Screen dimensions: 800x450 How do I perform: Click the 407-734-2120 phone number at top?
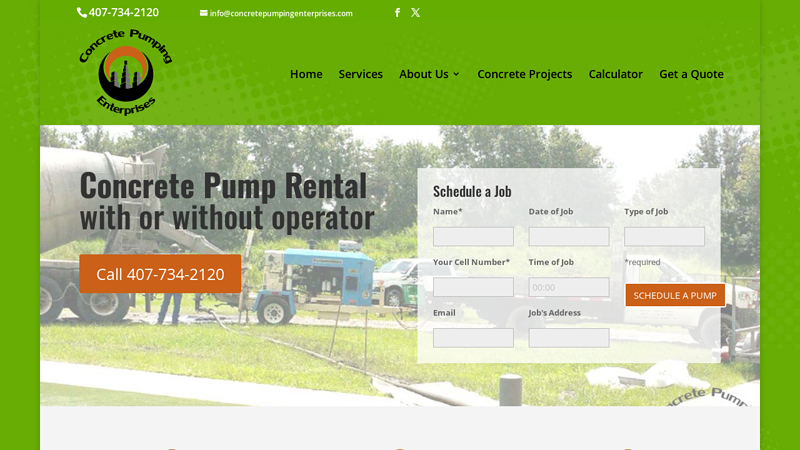[123, 12]
